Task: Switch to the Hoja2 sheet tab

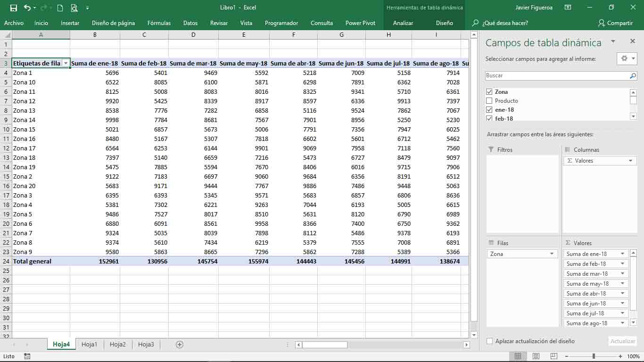Action: [x=118, y=345]
